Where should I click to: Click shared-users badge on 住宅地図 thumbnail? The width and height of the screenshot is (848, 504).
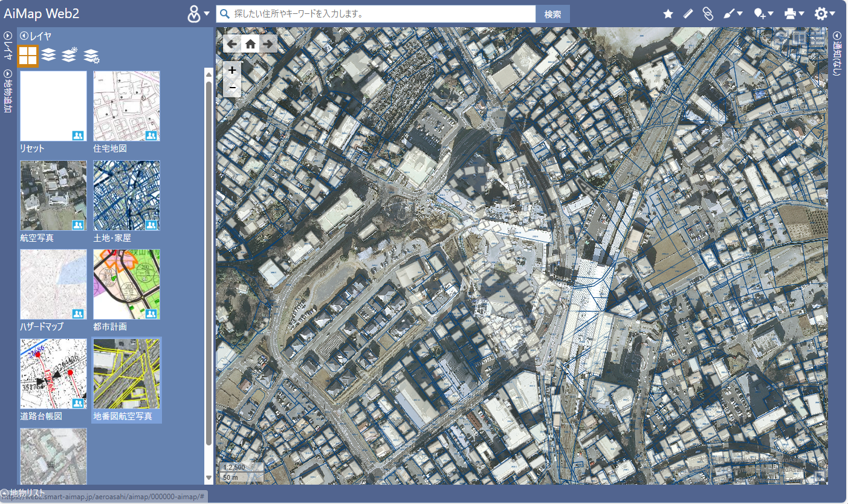[x=151, y=135]
